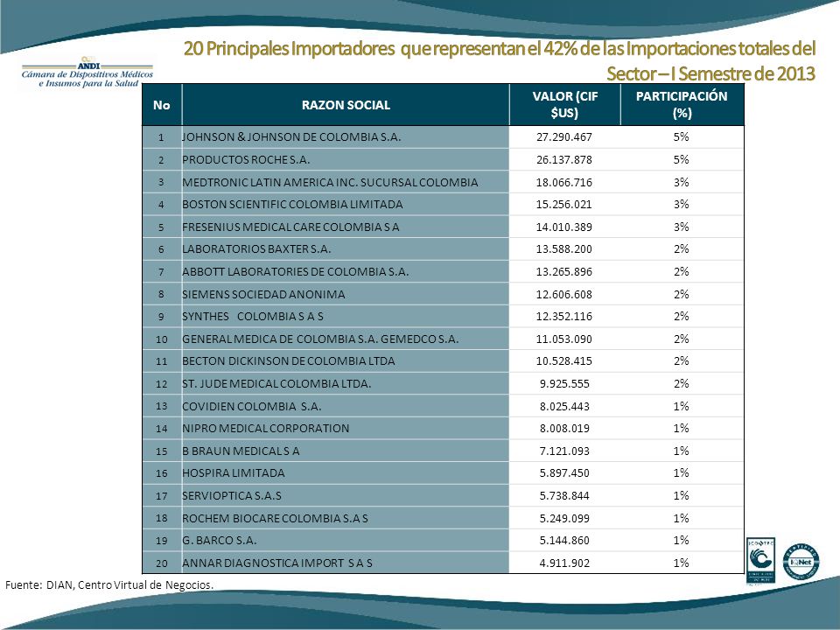This screenshot has height=630, width=840.
Task: Click the value 15.256.021
Action: [564, 205]
